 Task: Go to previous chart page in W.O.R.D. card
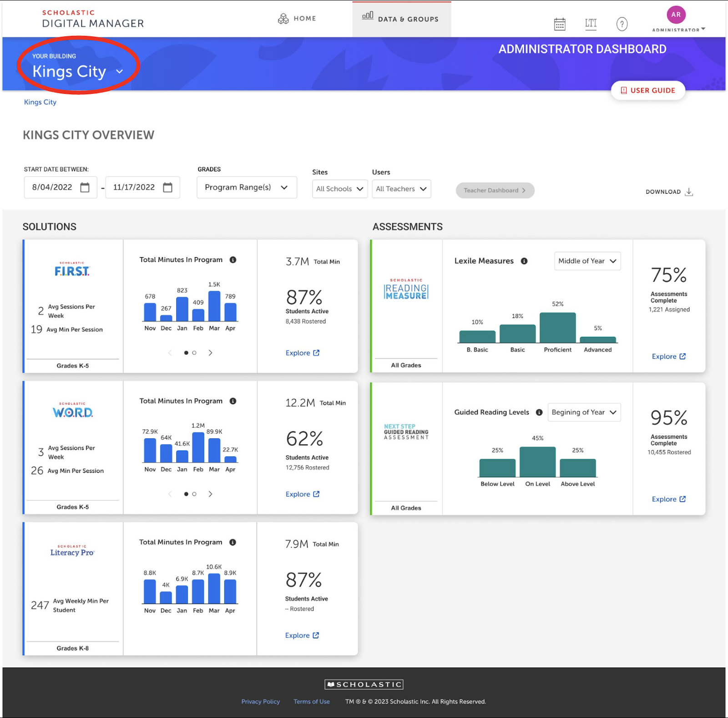170,494
